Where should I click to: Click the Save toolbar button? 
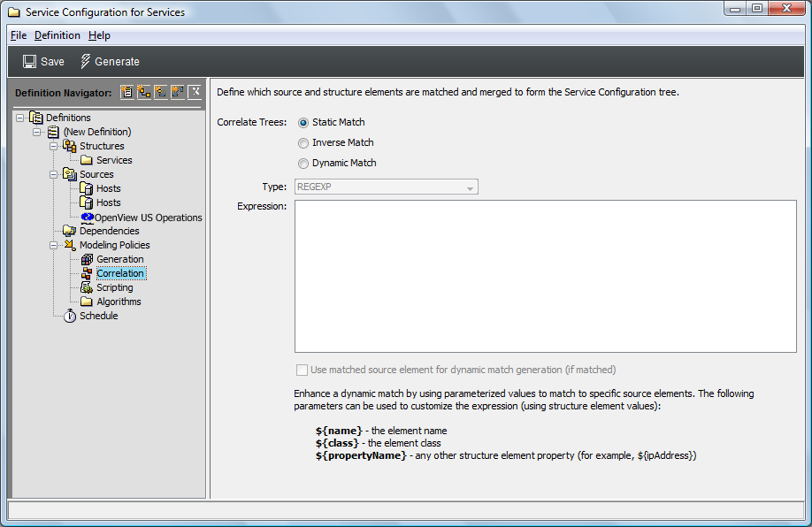coord(43,62)
